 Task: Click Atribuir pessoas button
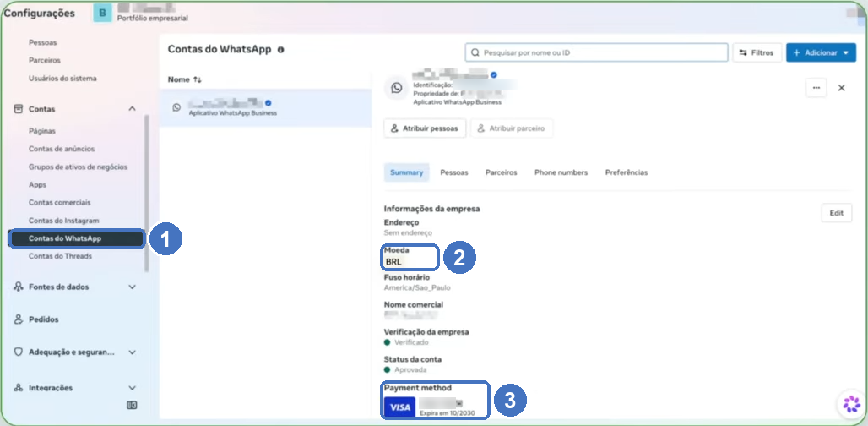point(425,128)
